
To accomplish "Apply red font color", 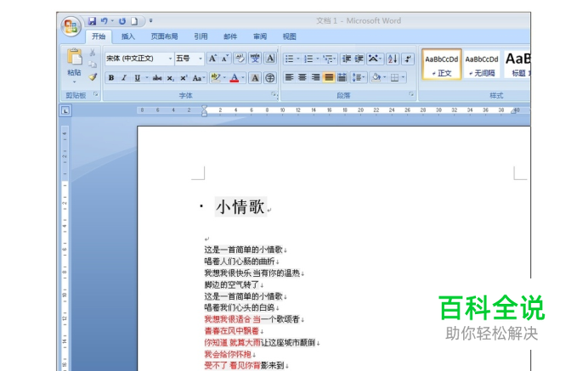I will [235, 77].
